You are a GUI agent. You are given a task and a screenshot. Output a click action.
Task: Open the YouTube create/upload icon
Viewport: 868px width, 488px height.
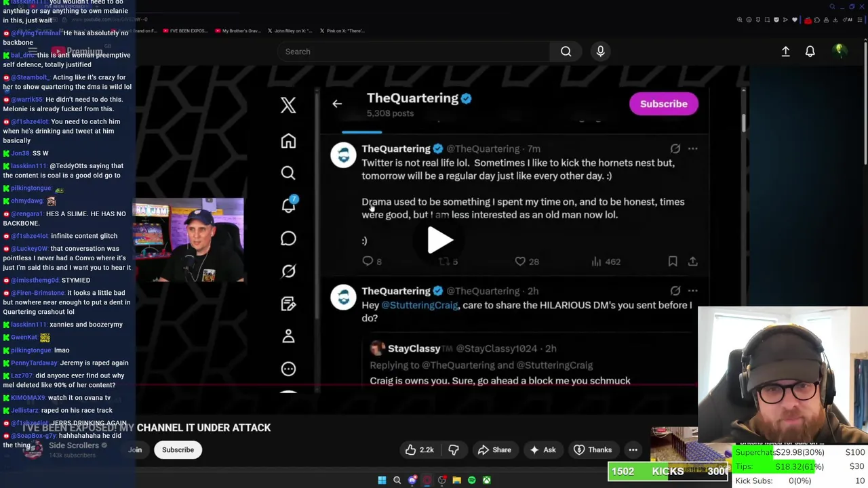785,52
